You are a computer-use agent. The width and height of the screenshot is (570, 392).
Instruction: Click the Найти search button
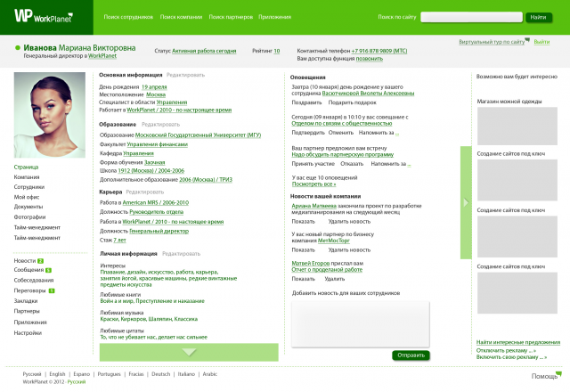[x=538, y=17]
